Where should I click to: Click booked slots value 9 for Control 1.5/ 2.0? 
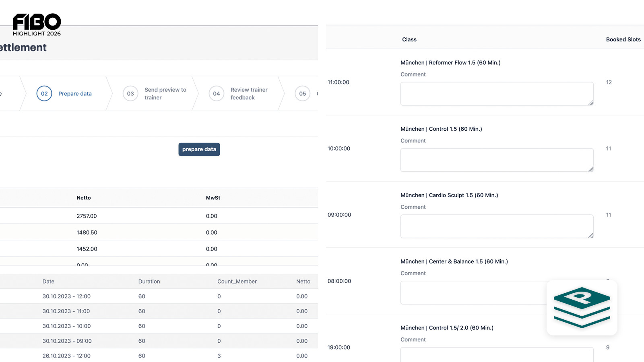pos(608,348)
